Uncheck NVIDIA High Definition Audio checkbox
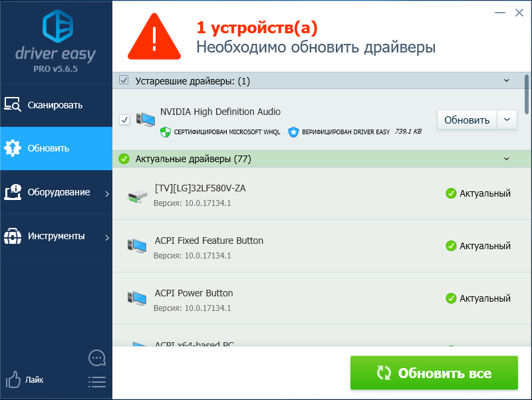532x400 pixels. tap(124, 120)
